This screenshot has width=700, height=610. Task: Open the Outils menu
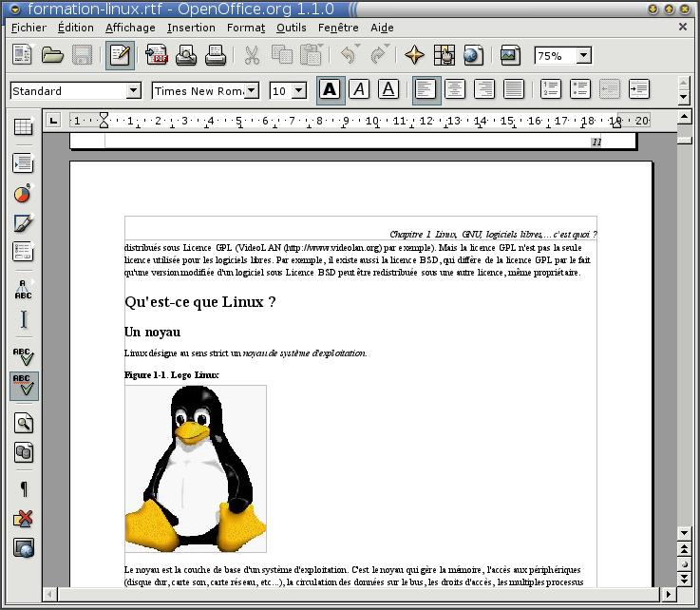pos(291,28)
